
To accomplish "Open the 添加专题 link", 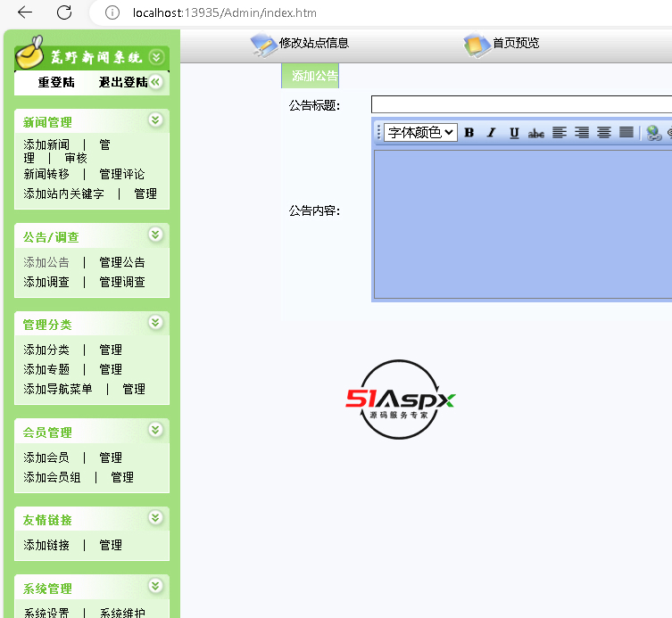I will (46, 369).
